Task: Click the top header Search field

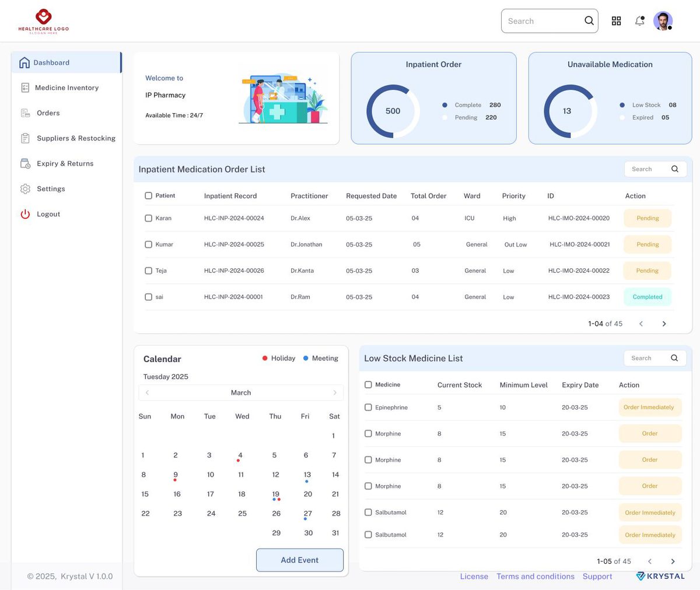Action: [x=549, y=21]
